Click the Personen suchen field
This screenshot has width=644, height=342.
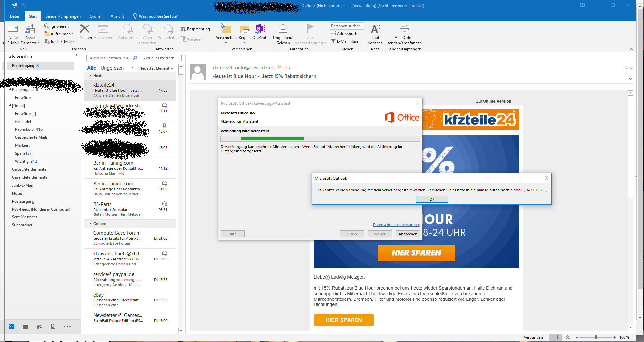click(347, 26)
